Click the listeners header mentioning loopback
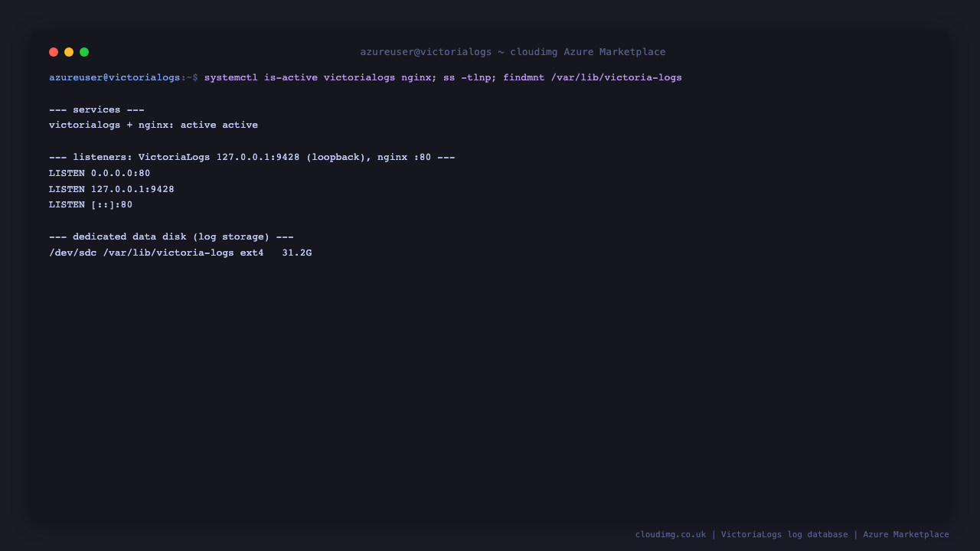Screen dimensions: 980x551 (252, 157)
